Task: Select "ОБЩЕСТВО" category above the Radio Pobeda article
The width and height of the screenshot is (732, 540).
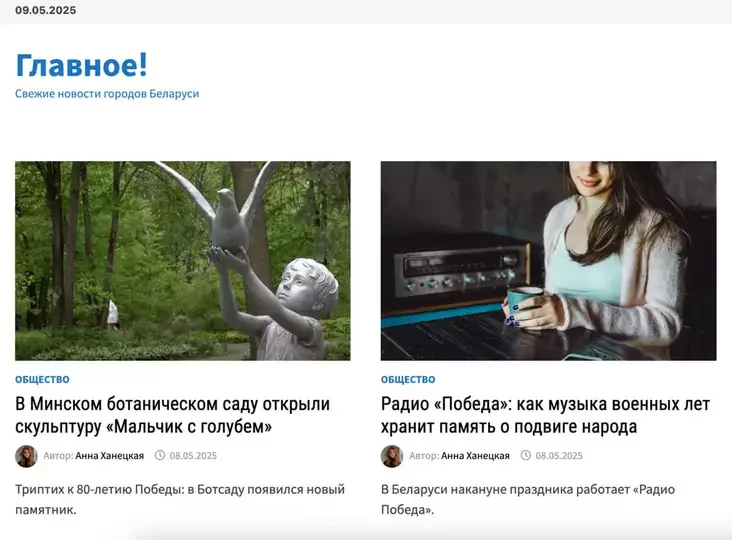Action: click(408, 380)
